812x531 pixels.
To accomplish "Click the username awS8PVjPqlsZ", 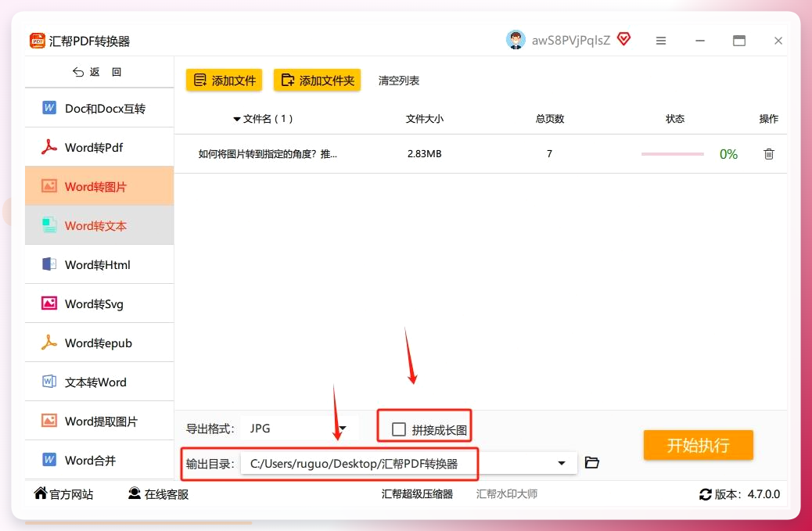I will pyautogui.click(x=571, y=40).
